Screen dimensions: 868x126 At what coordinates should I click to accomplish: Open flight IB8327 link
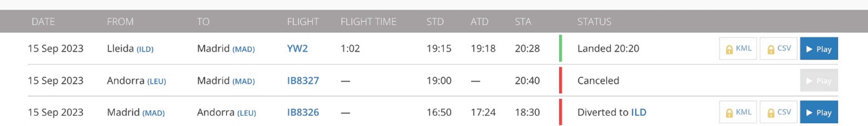tap(303, 81)
